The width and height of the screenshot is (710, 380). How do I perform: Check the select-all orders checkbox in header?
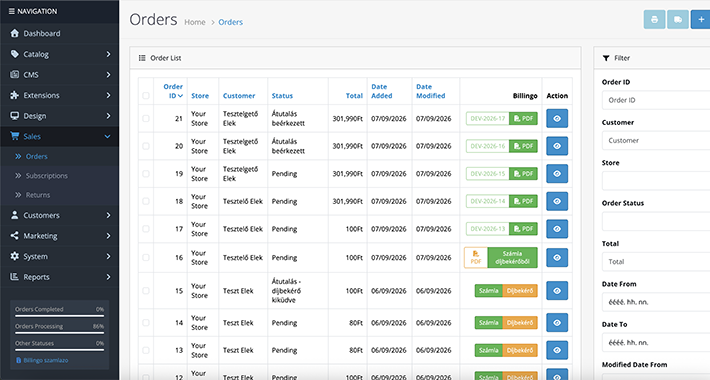[x=146, y=96]
